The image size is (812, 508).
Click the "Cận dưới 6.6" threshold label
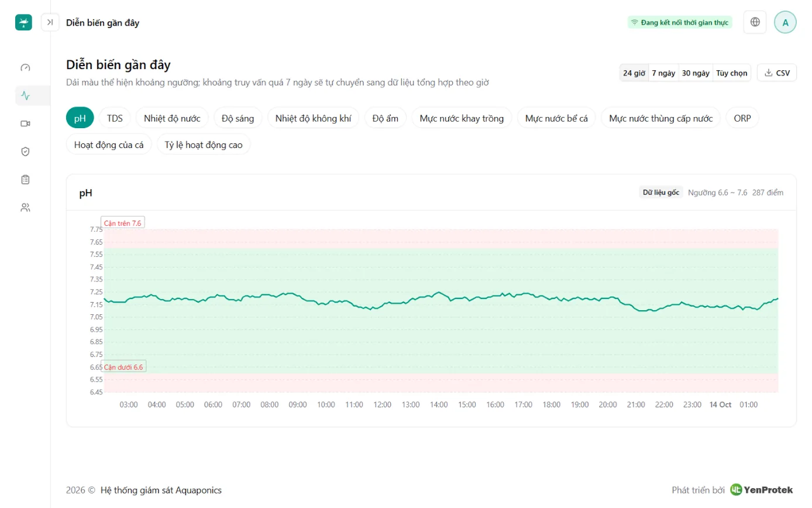pyautogui.click(x=123, y=367)
